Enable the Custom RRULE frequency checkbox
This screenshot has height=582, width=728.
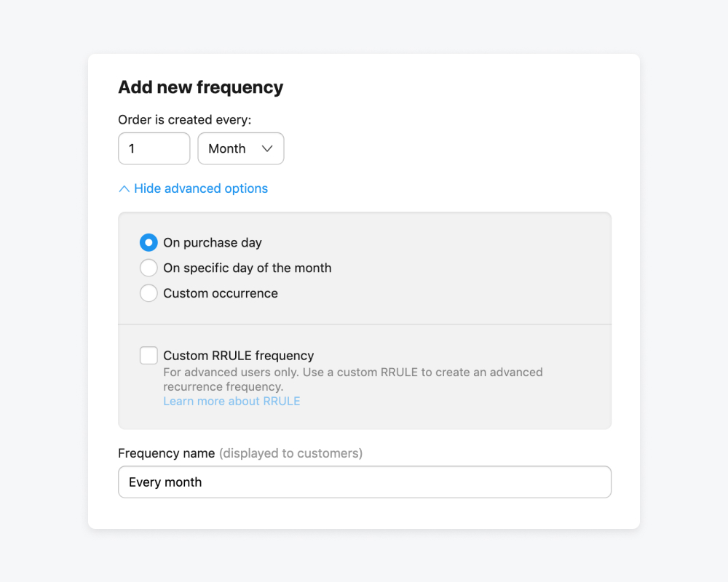tap(149, 355)
